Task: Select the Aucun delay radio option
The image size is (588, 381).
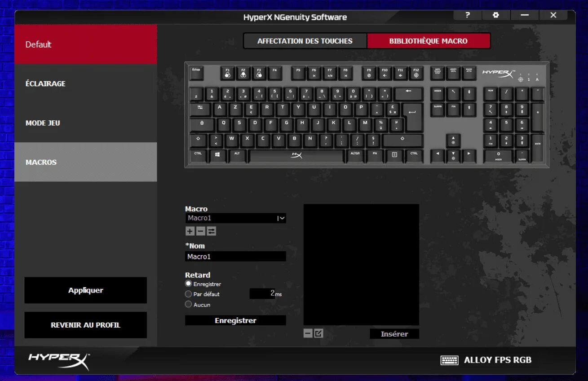Action: click(189, 304)
